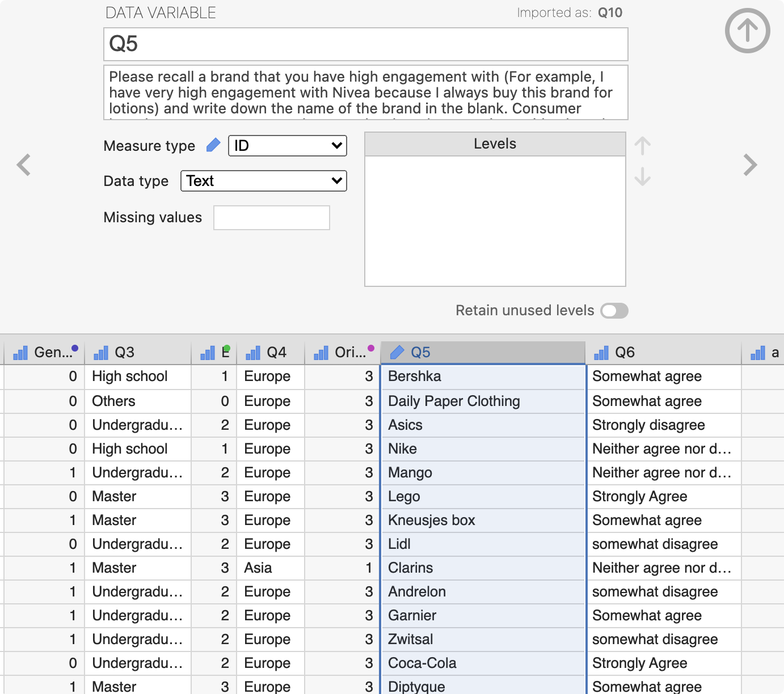Select the Asia cell in Q4

click(x=271, y=568)
